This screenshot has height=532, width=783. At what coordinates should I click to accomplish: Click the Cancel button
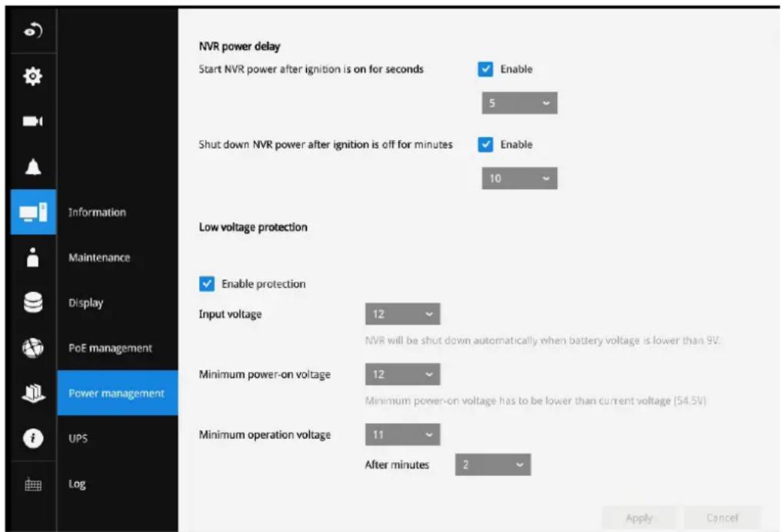point(722,518)
